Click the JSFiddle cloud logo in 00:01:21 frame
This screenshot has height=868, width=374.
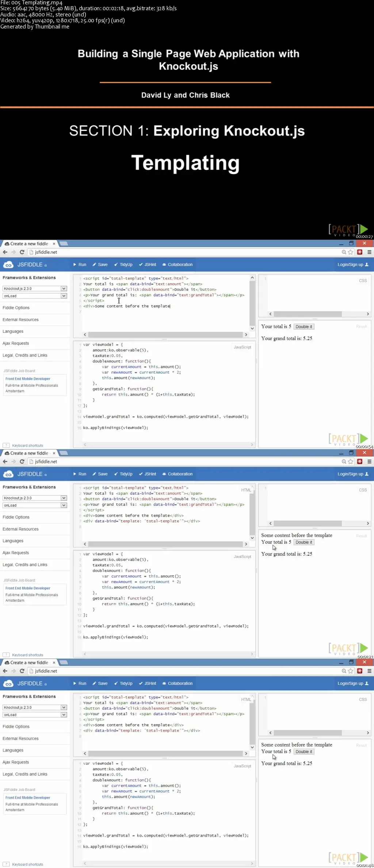(8, 474)
